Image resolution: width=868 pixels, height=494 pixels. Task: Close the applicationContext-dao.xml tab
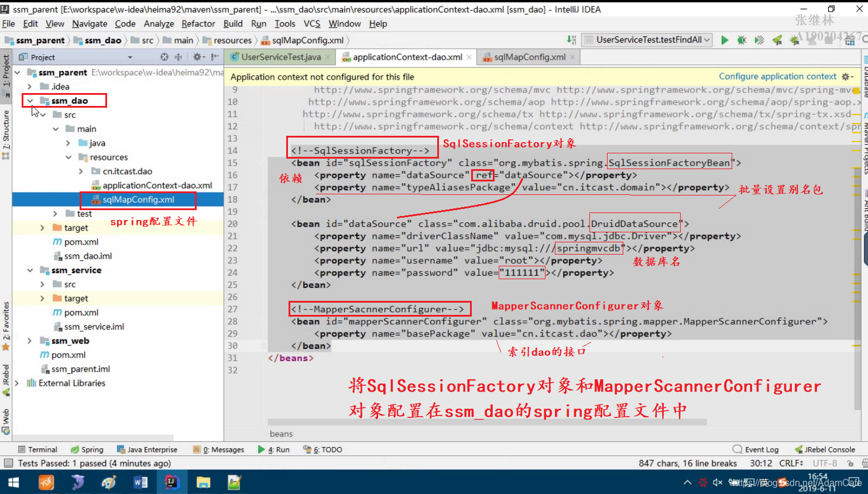[469, 57]
